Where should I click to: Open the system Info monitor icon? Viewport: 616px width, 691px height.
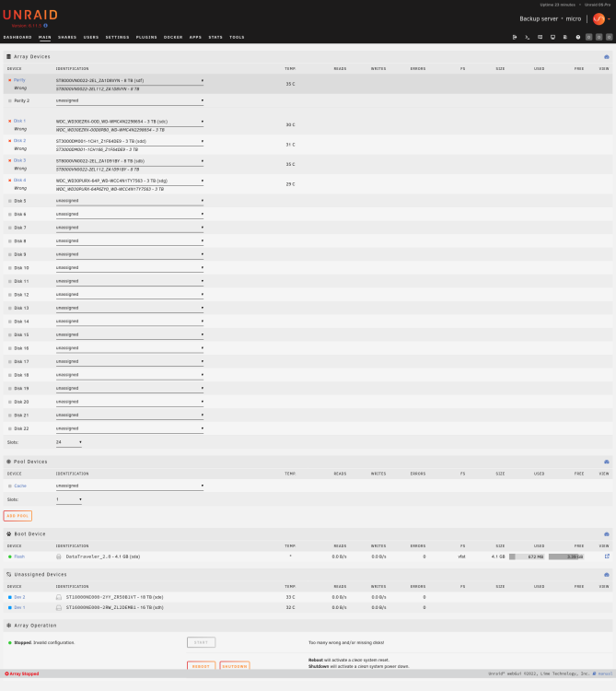tap(552, 38)
